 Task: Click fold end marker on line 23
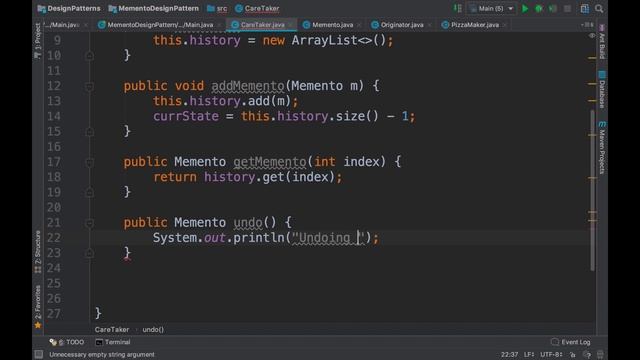point(89,253)
